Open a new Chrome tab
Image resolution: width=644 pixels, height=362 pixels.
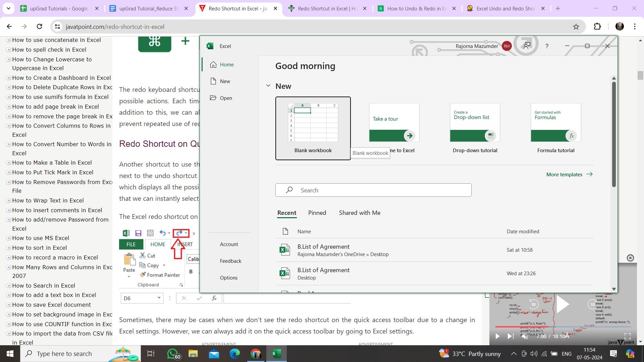pyautogui.click(x=558, y=8)
